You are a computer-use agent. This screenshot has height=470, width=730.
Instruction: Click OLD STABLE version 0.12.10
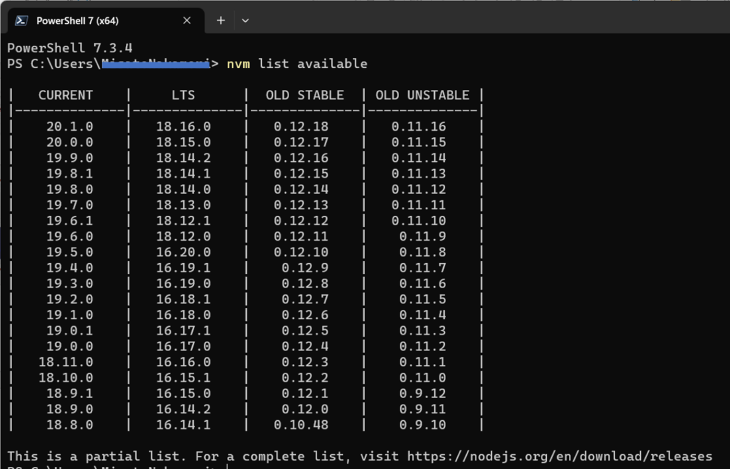[301, 252]
